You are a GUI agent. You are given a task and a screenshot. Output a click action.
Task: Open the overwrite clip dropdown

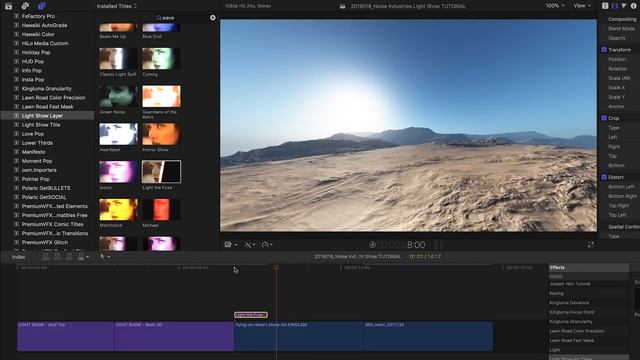point(83,257)
